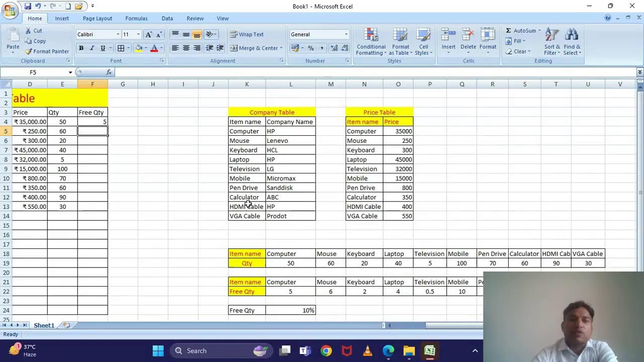644x362 pixels.
Task: Click the Paste clipboard icon
Action: click(x=13, y=35)
